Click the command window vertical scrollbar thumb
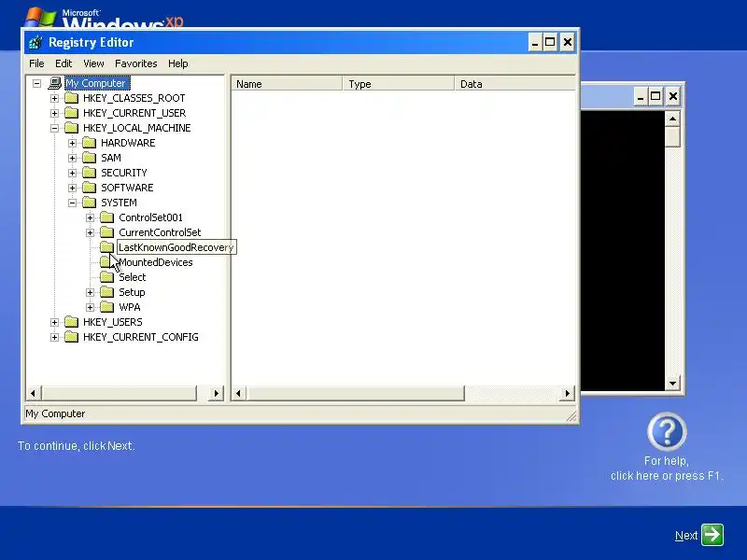 coord(672,136)
